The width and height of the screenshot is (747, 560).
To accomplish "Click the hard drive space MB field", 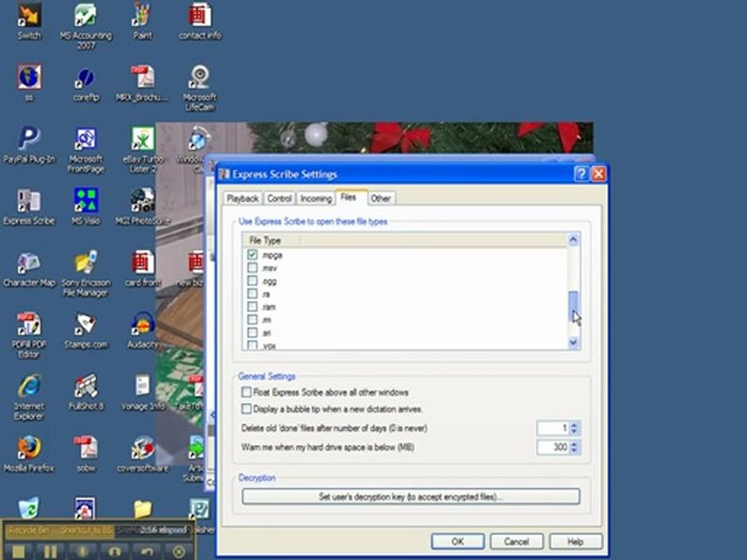I will [x=553, y=447].
